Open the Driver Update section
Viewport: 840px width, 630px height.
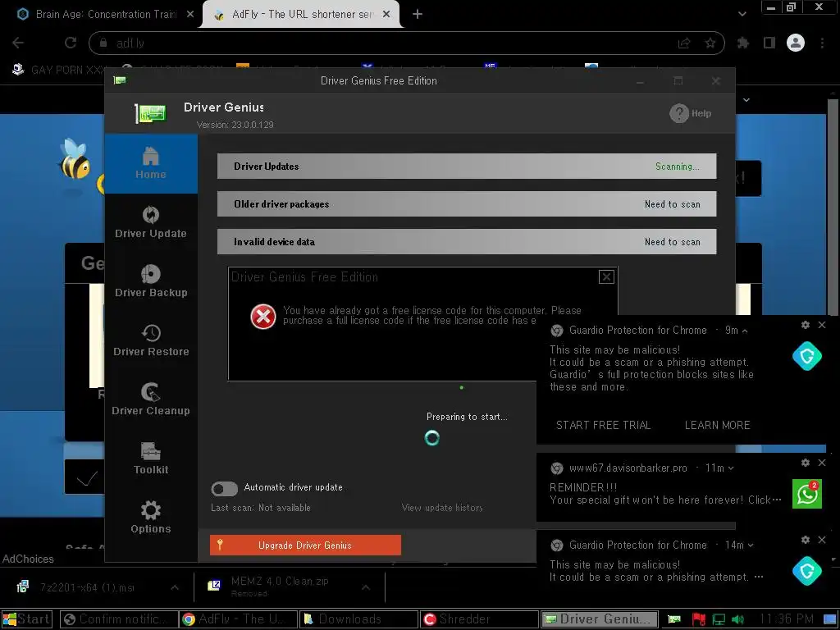coord(151,222)
